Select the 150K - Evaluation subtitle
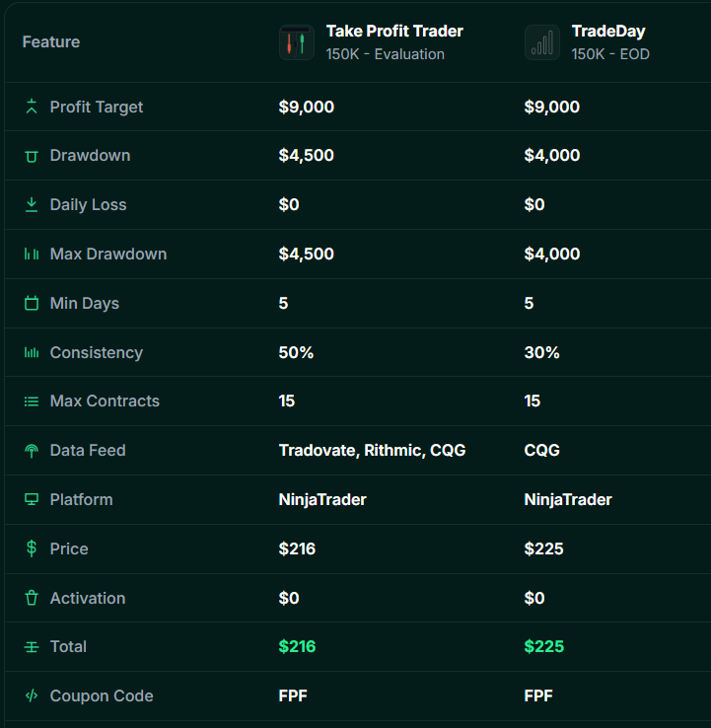The width and height of the screenshot is (711, 728). [x=386, y=54]
